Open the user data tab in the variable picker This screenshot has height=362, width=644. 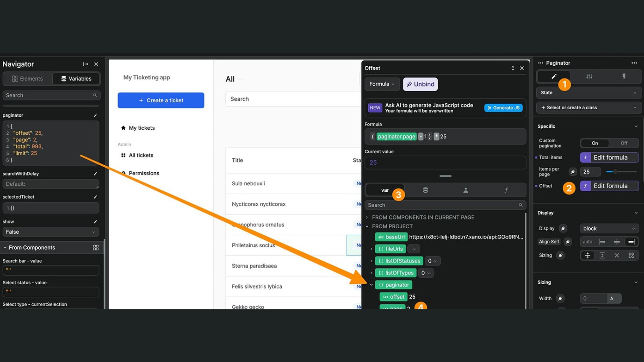[466, 190]
